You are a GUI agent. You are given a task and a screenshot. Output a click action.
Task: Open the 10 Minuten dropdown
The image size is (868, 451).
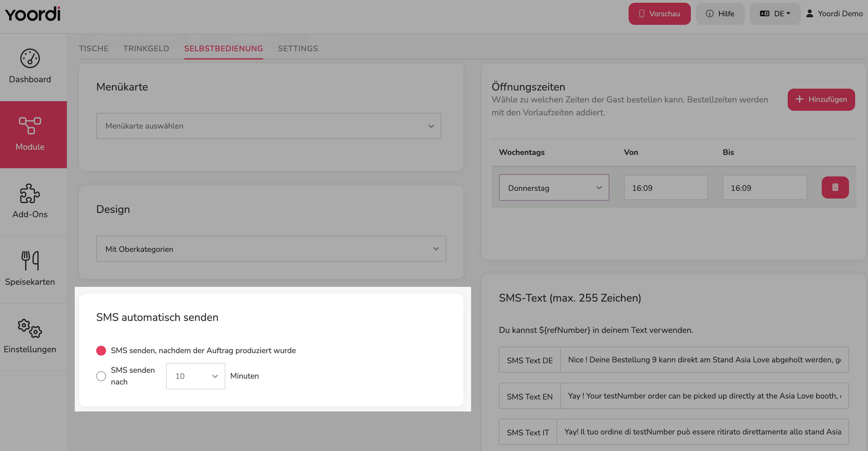pos(196,376)
